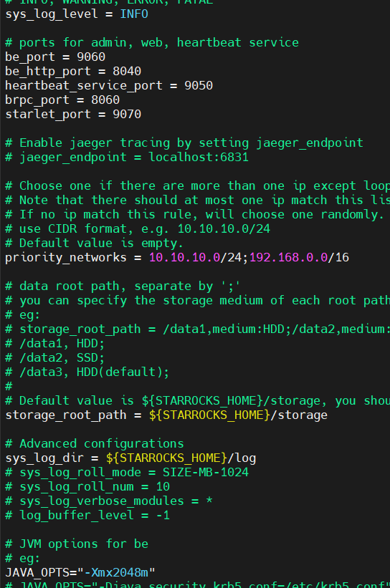
Task: Place cursor on be_port value 9060
Action: point(91,57)
